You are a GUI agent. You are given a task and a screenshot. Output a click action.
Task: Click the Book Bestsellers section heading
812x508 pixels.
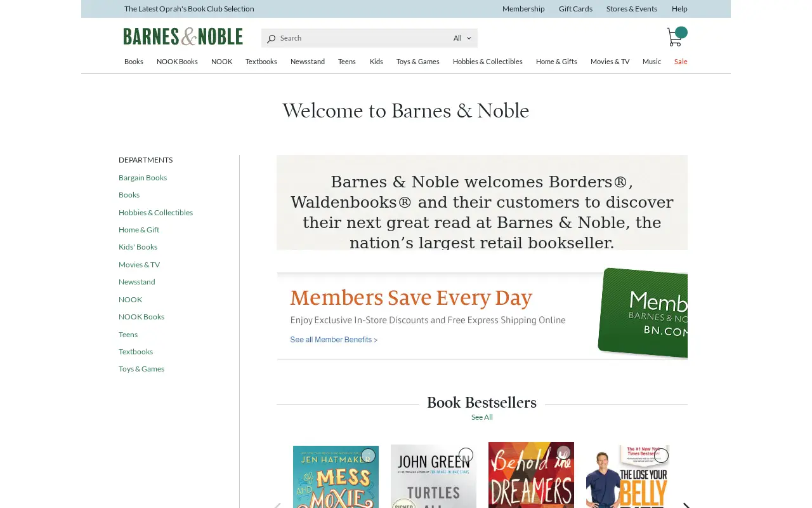coord(481,403)
